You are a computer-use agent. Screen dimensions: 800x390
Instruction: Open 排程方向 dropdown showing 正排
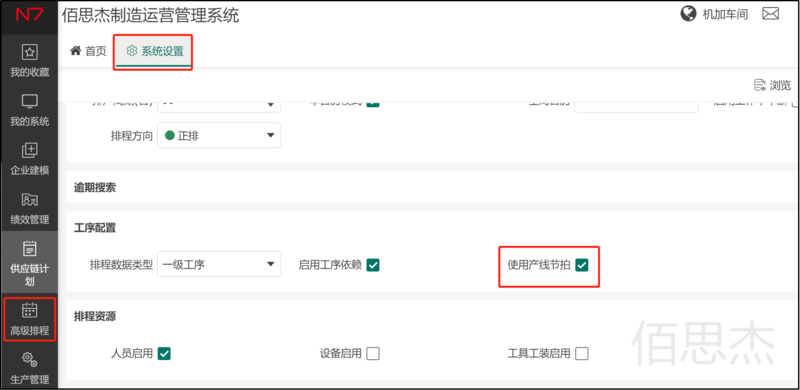(x=219, y=135)
